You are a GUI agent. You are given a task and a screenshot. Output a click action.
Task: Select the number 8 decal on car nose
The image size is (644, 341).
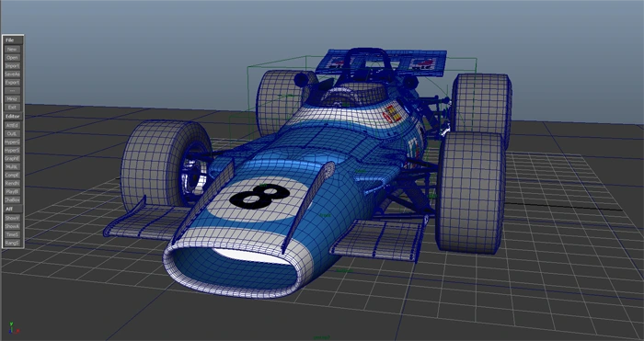[259, 197]
